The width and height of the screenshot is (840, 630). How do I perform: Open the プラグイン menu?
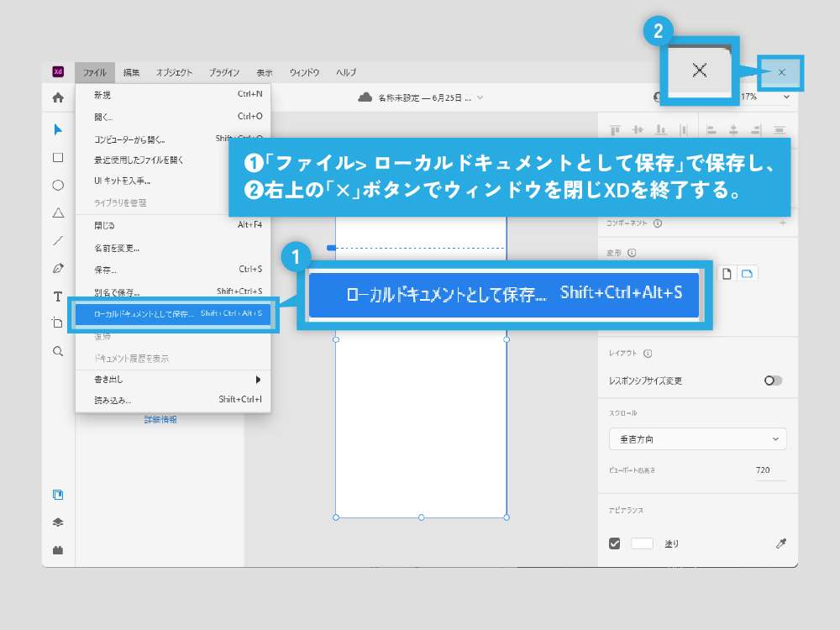pos(224,72)
